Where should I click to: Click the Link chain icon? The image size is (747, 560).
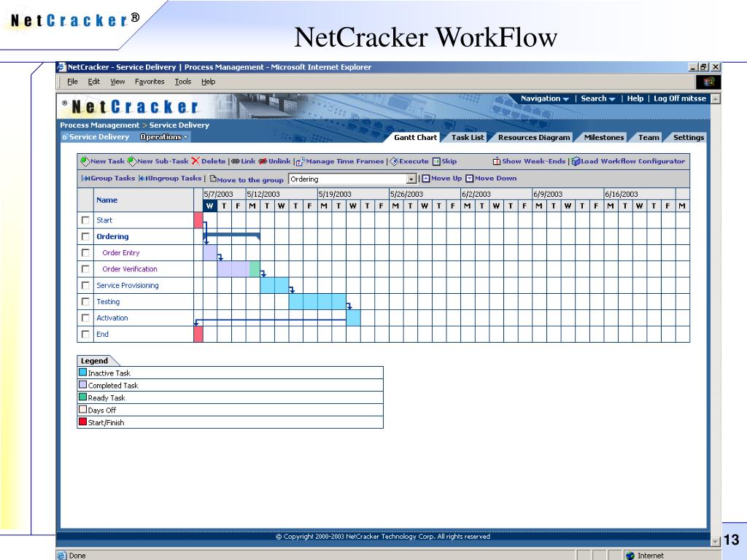236,161
